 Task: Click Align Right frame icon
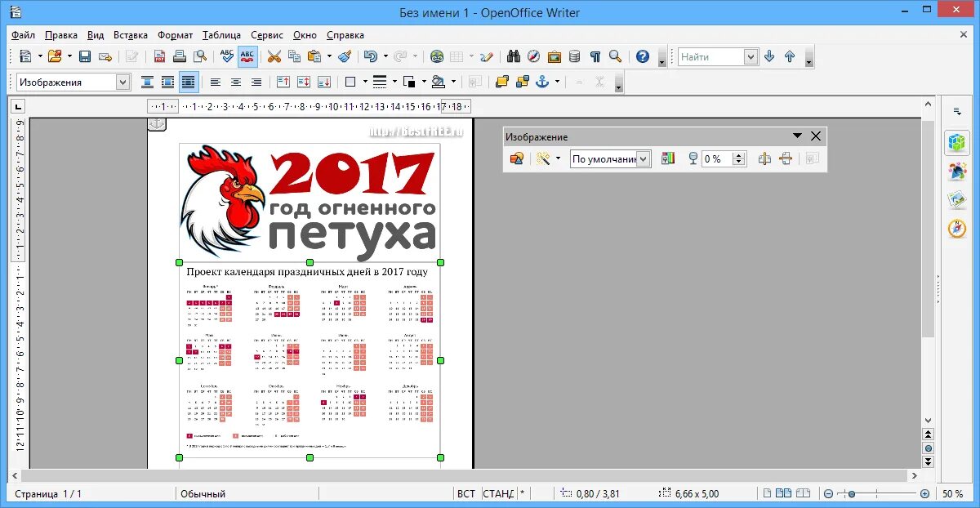coord(256,82)
